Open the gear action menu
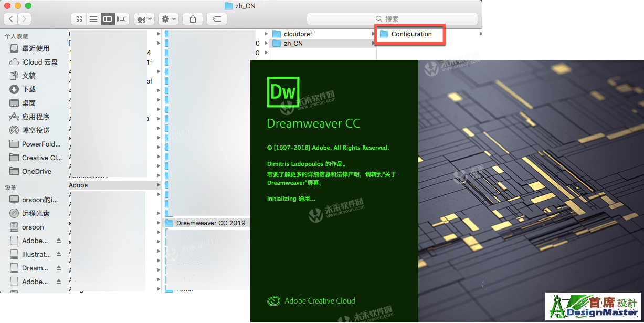The height and width of the screenshot is (323, 644). click(168, 19)
